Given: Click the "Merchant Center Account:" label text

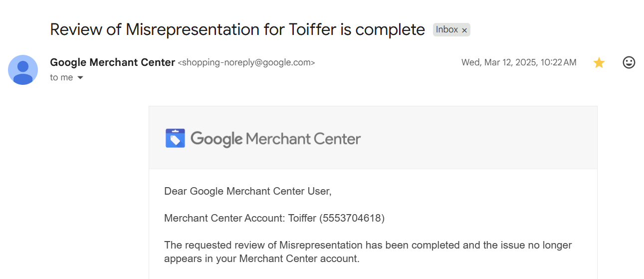Looking at the screenshot, I should [224, 218].
